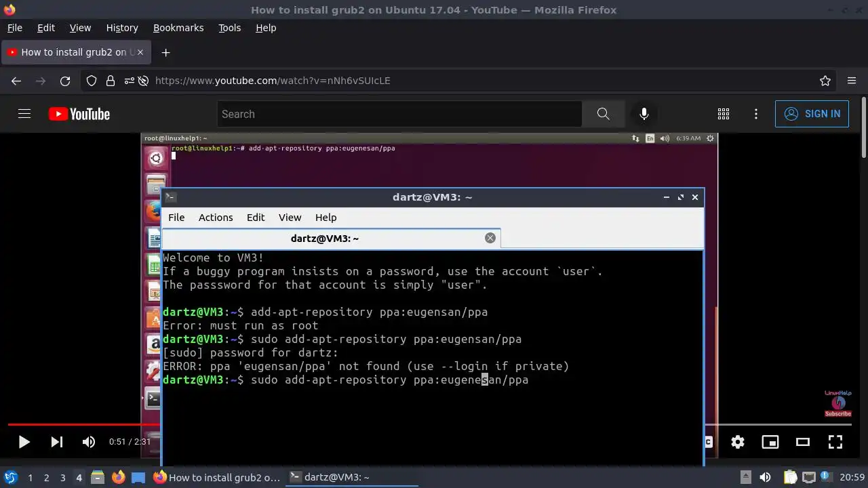
Task: Open a new Firefox tab
Action: pos(165,52)
